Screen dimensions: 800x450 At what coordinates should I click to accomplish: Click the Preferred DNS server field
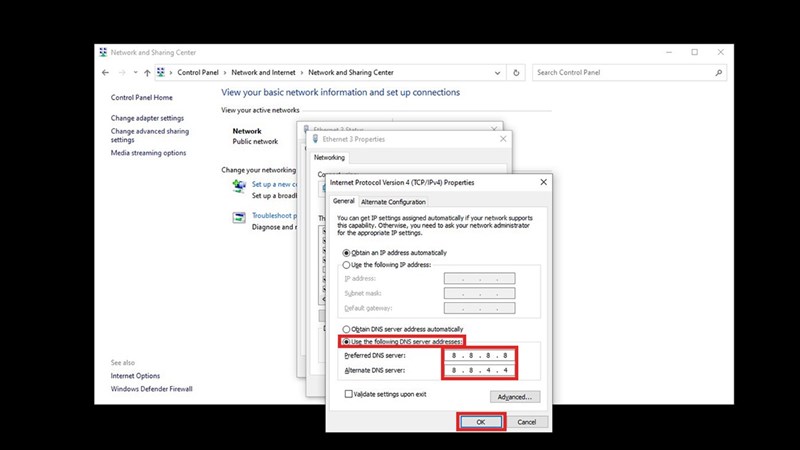click(x=480, y=356)
